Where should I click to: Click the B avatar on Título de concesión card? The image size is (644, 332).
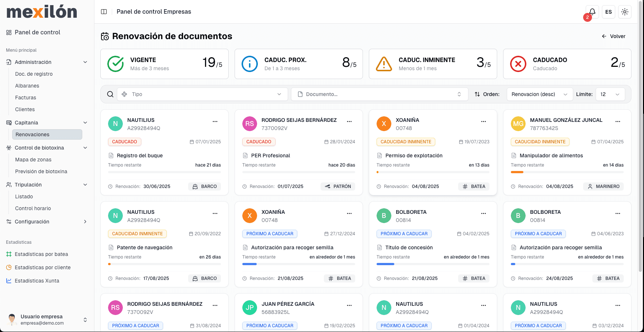pyautogui.click(x=384, y=216)
